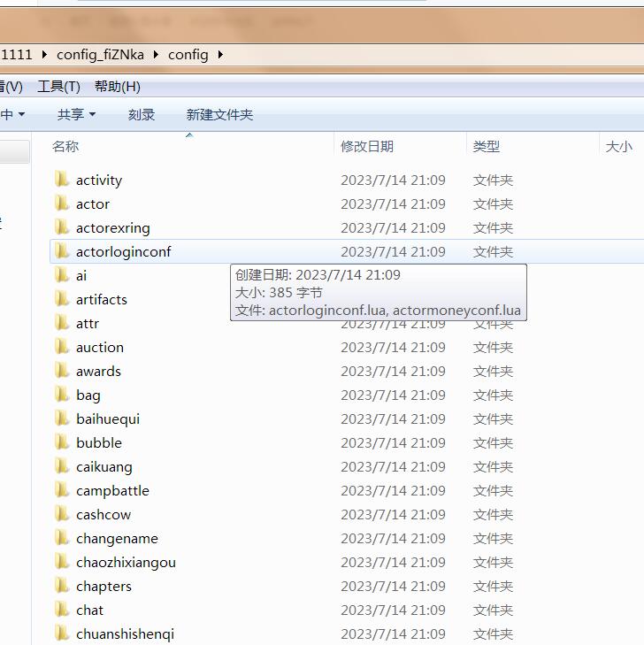Open the 工具(T) menu
644x645 pixels.
[58, 87]
